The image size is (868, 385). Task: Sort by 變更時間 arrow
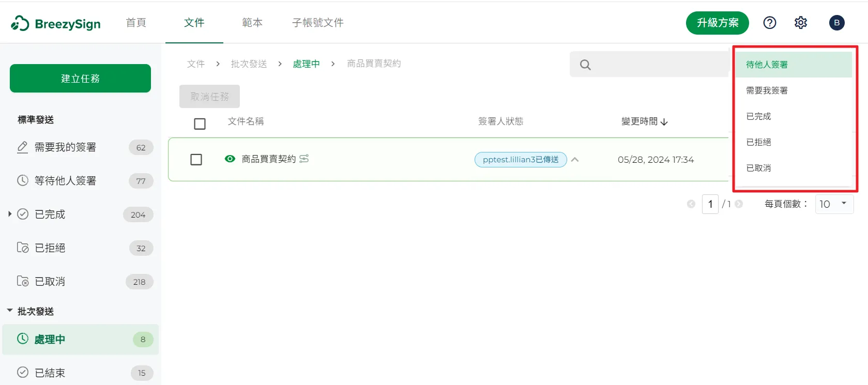(664, 122)
